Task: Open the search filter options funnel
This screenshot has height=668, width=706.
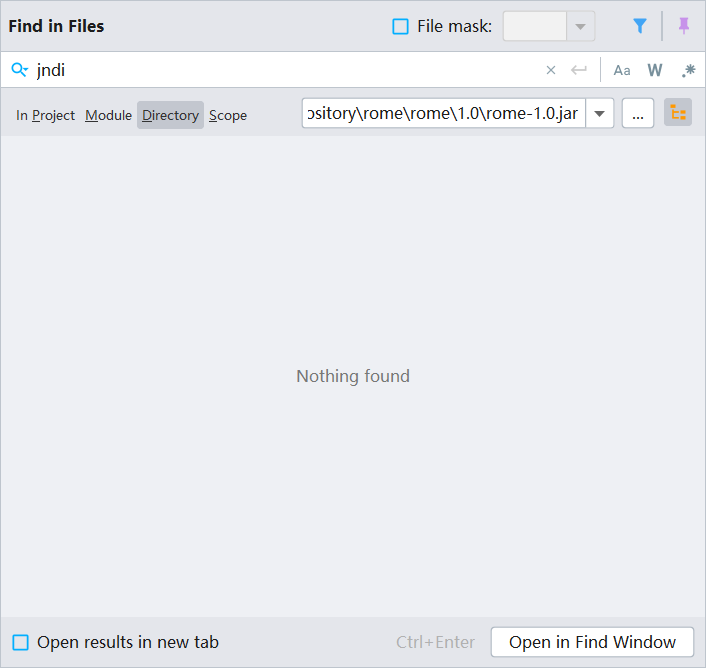Action: (x=640, y=27)
